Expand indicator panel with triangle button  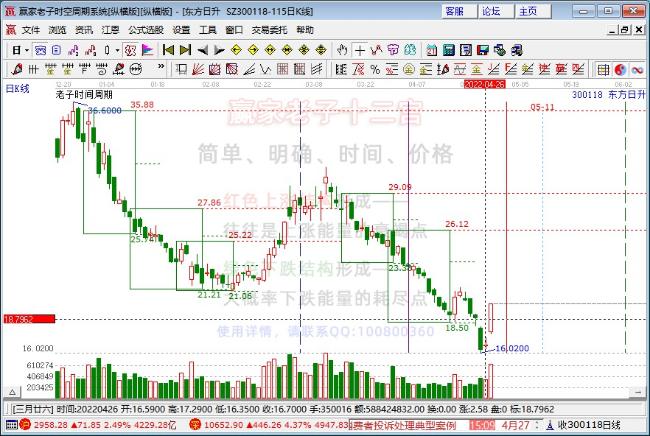pos(13,392)
